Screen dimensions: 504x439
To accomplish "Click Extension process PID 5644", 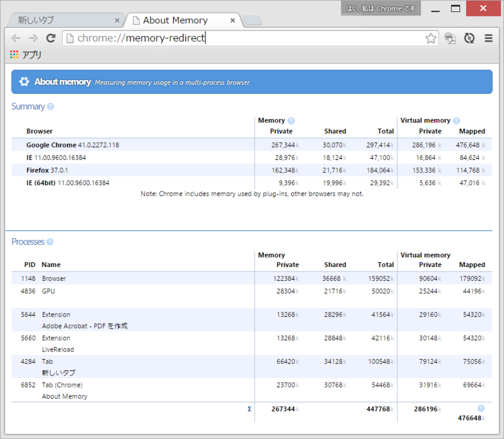I will (28, 315).
